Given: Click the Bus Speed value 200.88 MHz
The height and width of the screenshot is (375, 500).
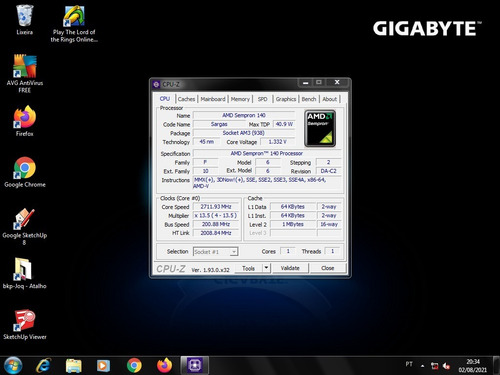Looking at the screenshot, I should click(216, 224).
